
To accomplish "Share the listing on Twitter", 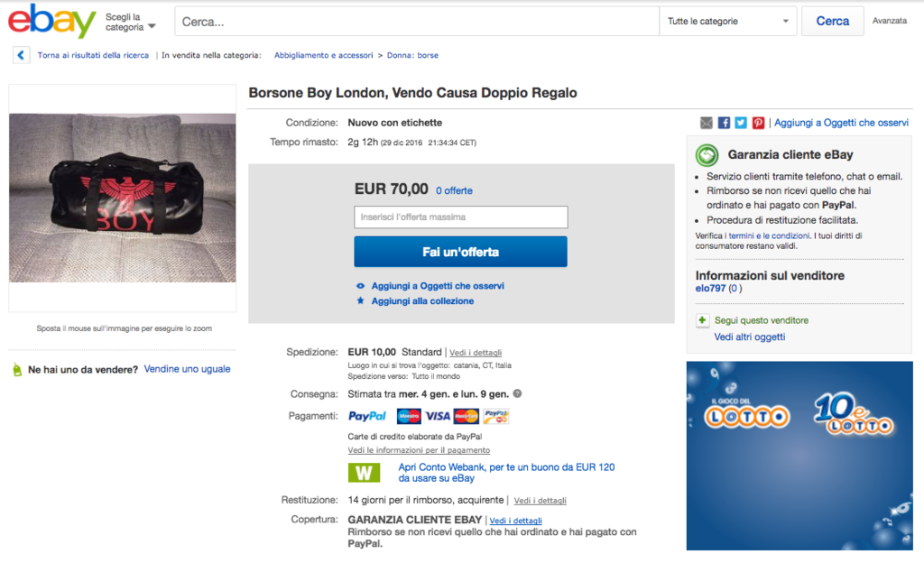I will 741,123.
